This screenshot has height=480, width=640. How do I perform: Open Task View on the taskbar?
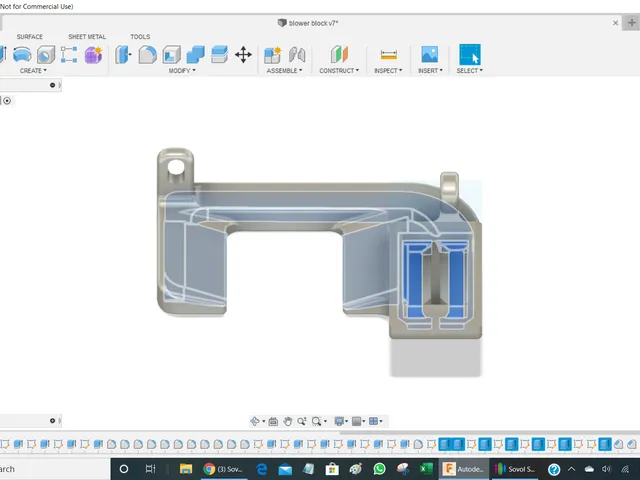(x=151, y=469)
